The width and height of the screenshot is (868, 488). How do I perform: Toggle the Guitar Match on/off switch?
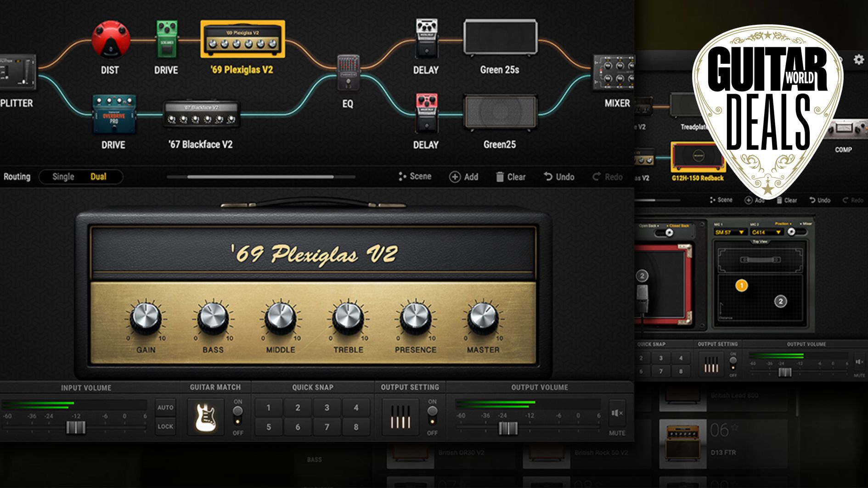pos(237,415)
